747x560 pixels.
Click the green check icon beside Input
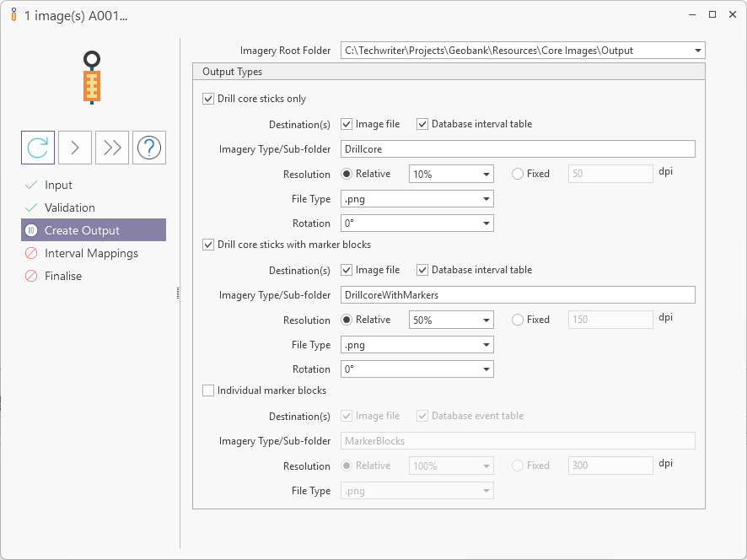coord(31,185)
